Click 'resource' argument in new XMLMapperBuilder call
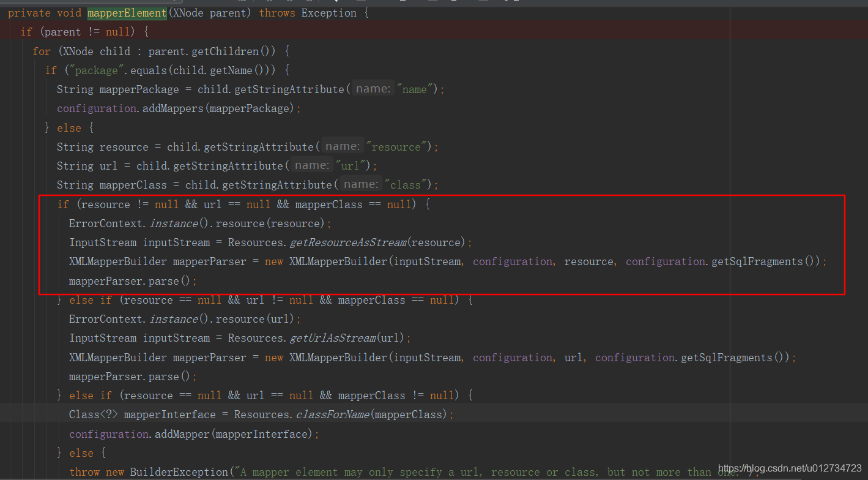Viewport: 868px width, 480px height. coord(588,261)
